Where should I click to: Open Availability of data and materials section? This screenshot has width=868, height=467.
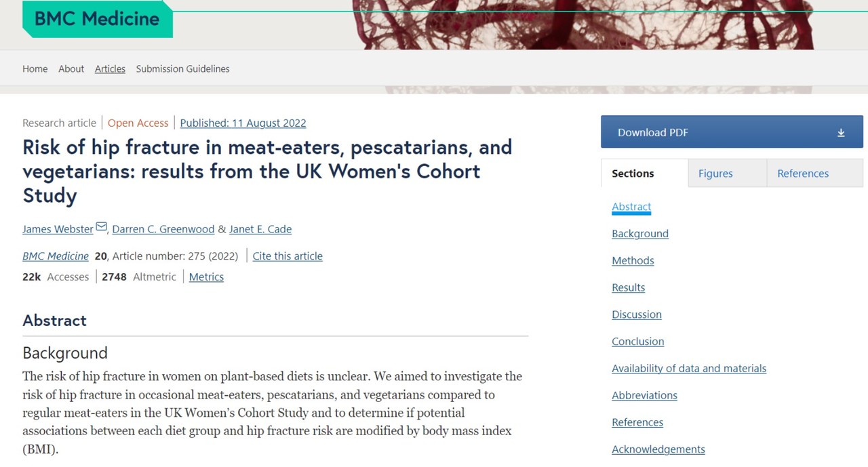point(689,368)
